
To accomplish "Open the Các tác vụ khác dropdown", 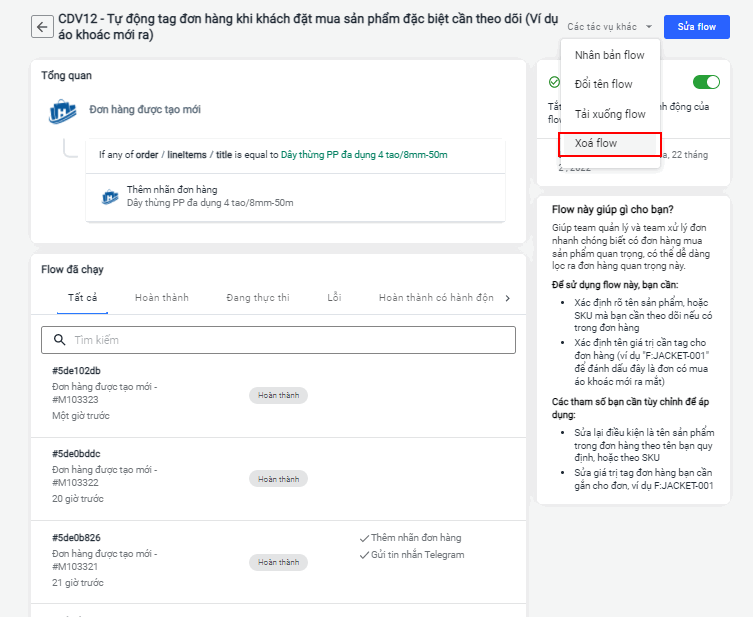I will [x=610, y=27].
